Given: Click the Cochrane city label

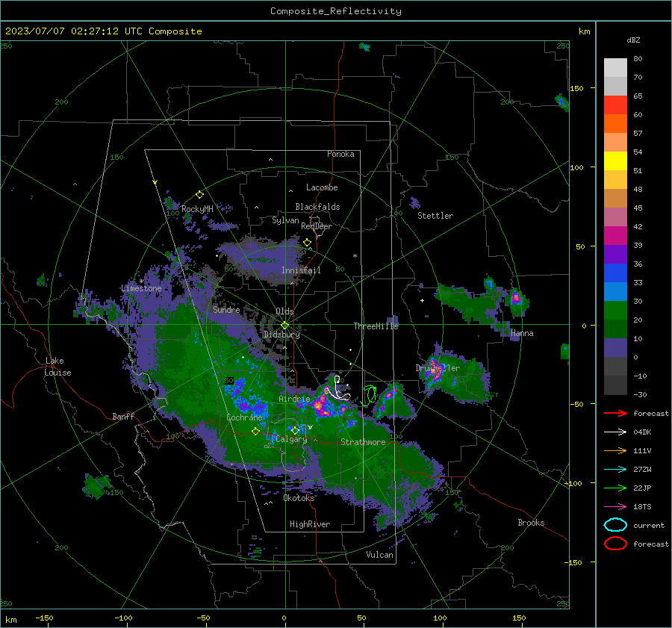Looking at the screenshot, I should coord(244,417).
